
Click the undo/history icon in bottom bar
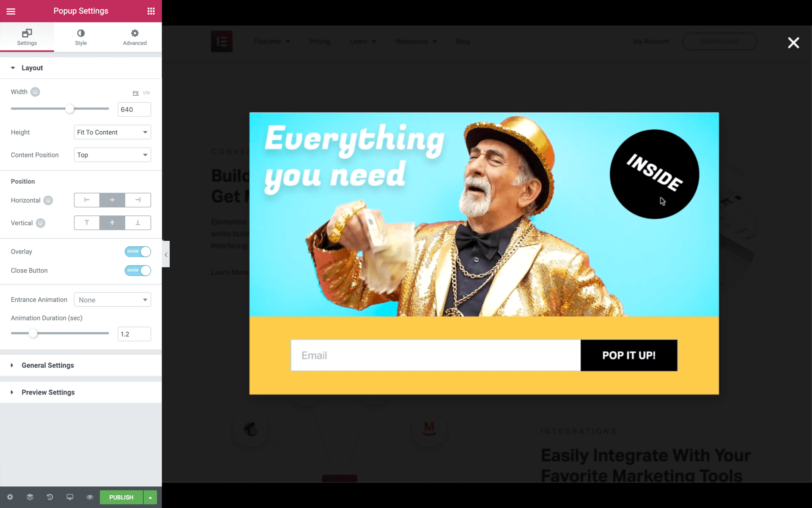(49, 497)
